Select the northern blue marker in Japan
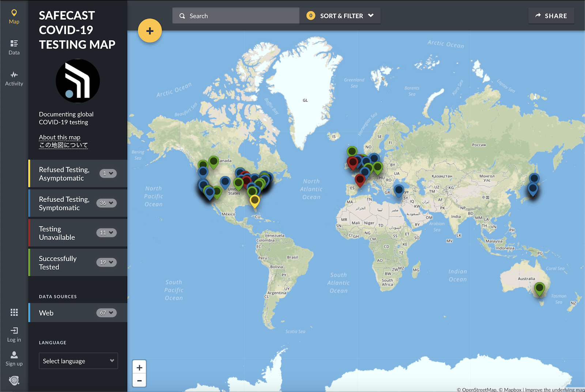Screen dimensions: 585x392 (534, 178)
